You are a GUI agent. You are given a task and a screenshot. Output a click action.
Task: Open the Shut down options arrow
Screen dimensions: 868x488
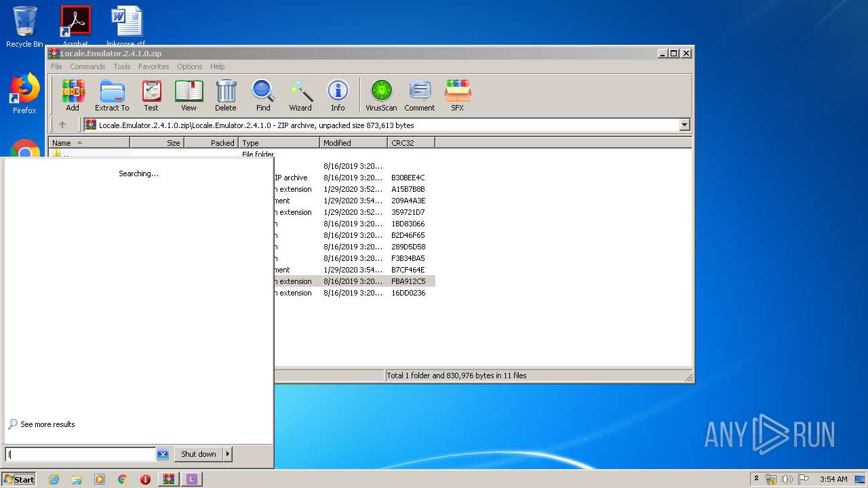click(227, 454)
